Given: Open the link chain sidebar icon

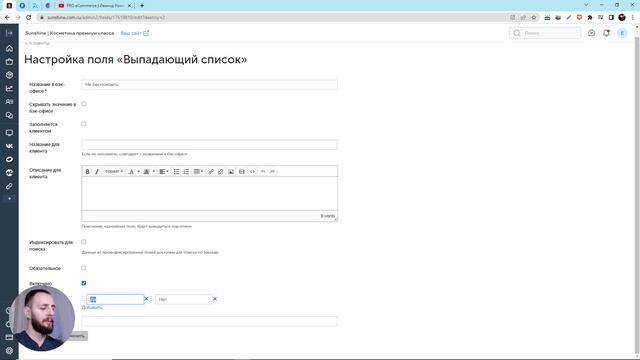Looking at the screenshot, I should [9, 186].
